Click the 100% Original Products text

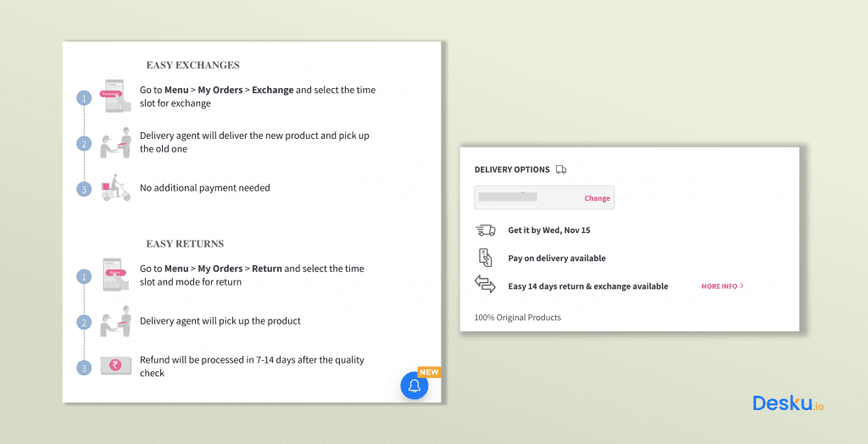click(x=517, y=318)
